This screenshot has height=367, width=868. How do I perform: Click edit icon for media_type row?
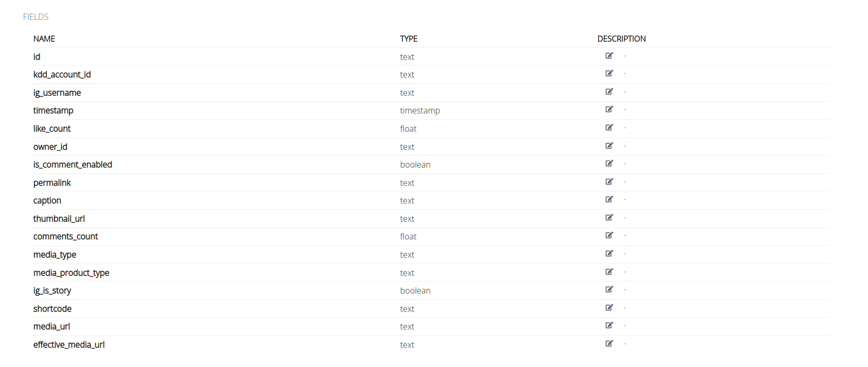coord(609,254)
